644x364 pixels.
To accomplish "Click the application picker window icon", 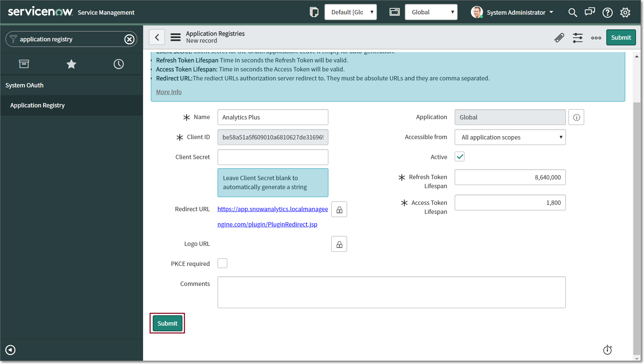I will click(x=395, y=12).
